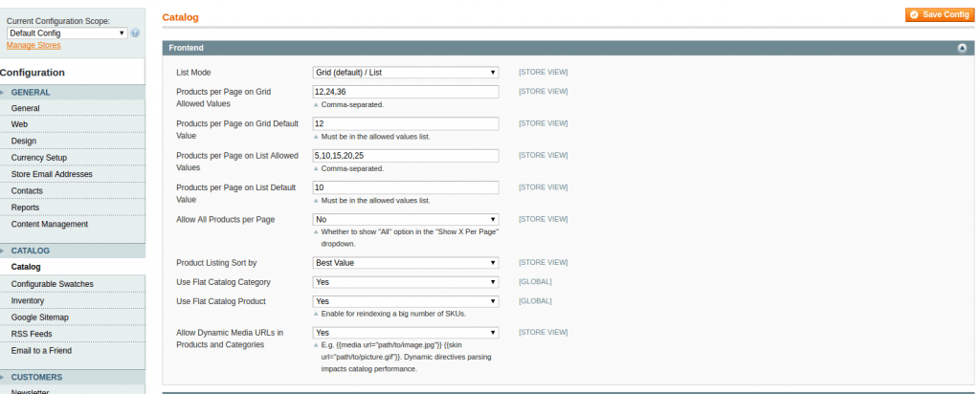The image size is (980, 394).
Task: Open the Email to a Friend tab
Action: pyautogui.click(x=73, y=351)
